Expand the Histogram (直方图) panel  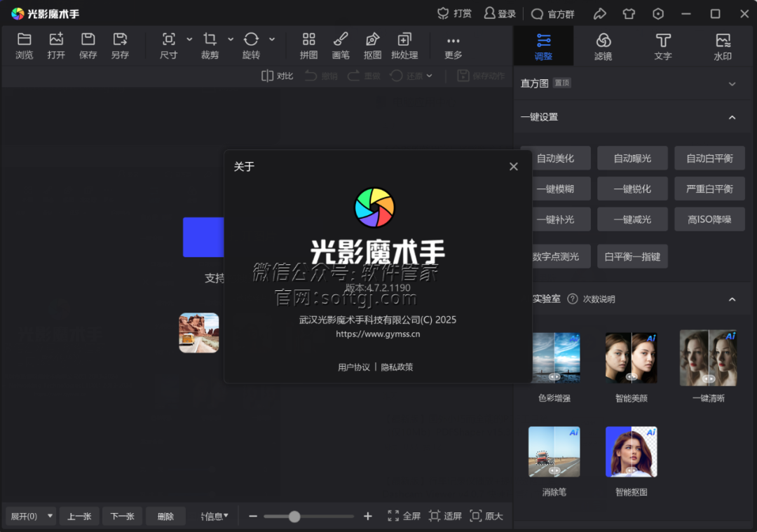tap(732, 83)
